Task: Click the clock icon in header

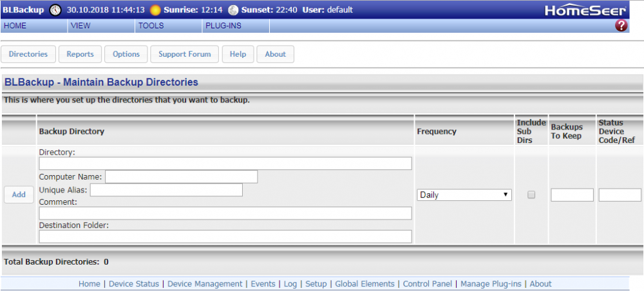Action: click(x=56, y=10)
